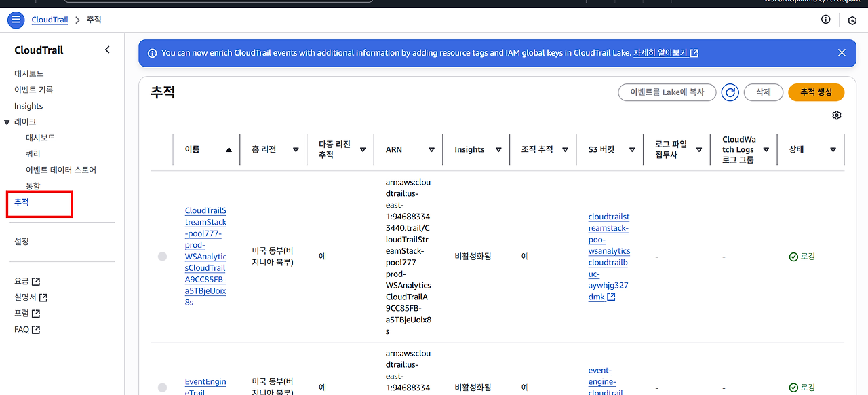Open the table preferences gear icon
Screen dimensions: 868x395
point(837,115)
